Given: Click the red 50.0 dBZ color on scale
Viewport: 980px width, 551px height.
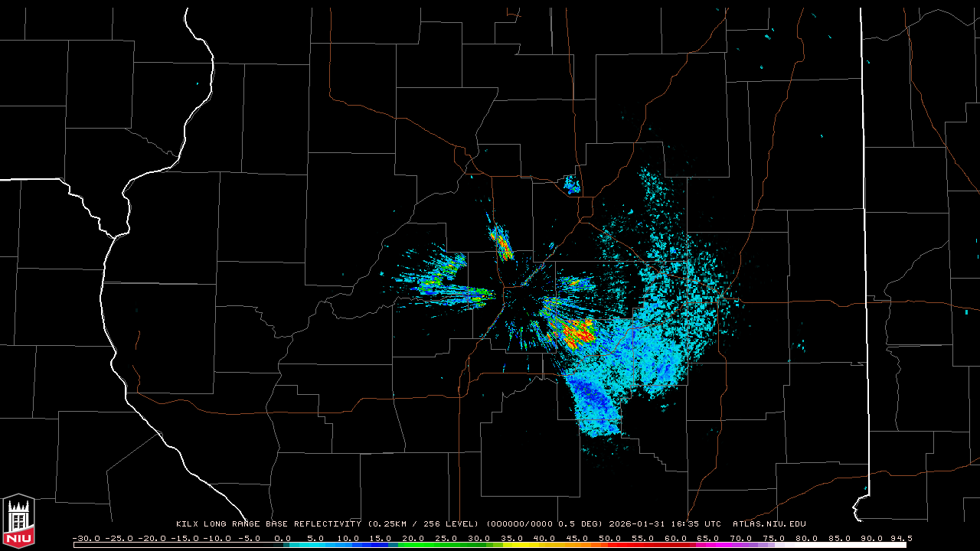Looking at the screenshot, I should [x=609, y=545].
